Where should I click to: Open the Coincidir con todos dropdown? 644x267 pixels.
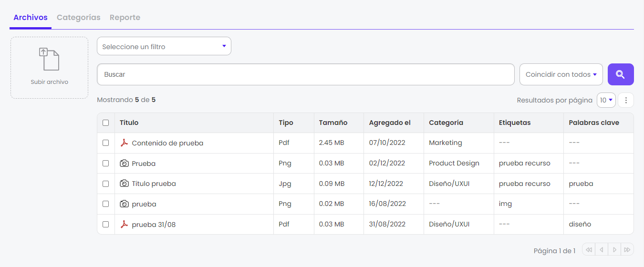(x=561, y=74)
